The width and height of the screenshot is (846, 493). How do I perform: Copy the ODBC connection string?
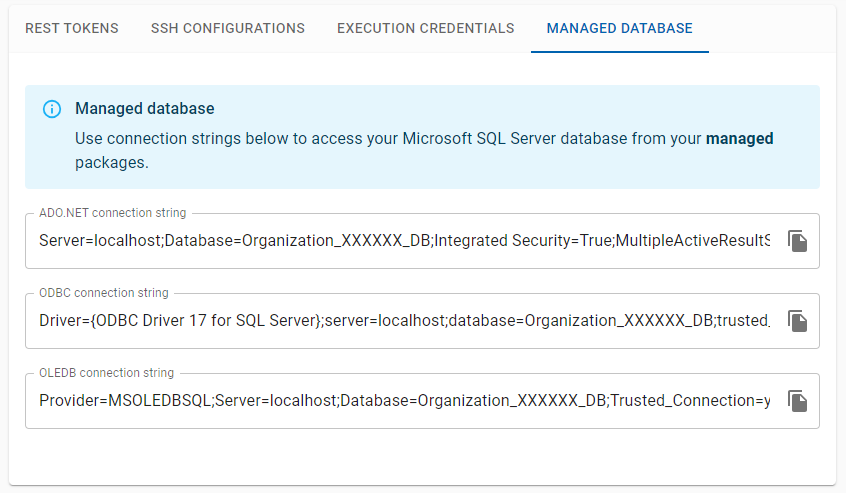[797, 321]
